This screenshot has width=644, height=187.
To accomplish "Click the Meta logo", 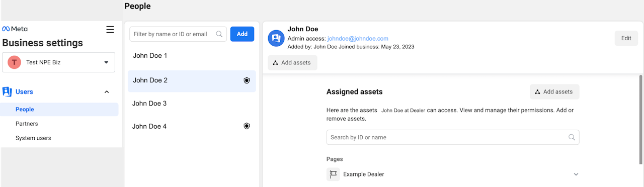I will click(x=15, y=29).
